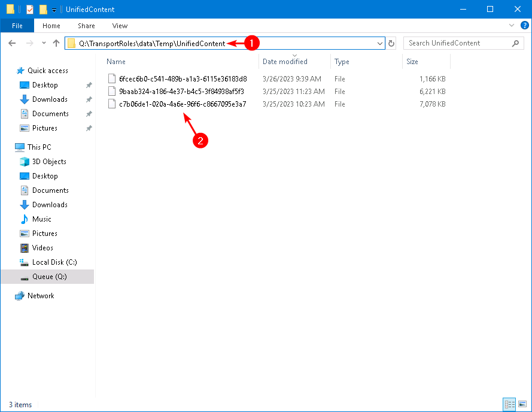Click the Local Disk drive icon
This screenshot has height=412, width=532.
click(x=24, y=262)
